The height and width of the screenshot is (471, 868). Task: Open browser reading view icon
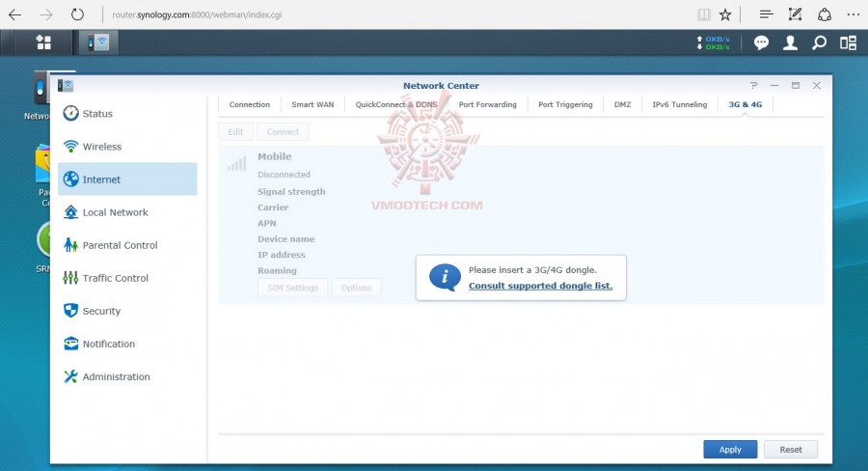pos(704,14)
